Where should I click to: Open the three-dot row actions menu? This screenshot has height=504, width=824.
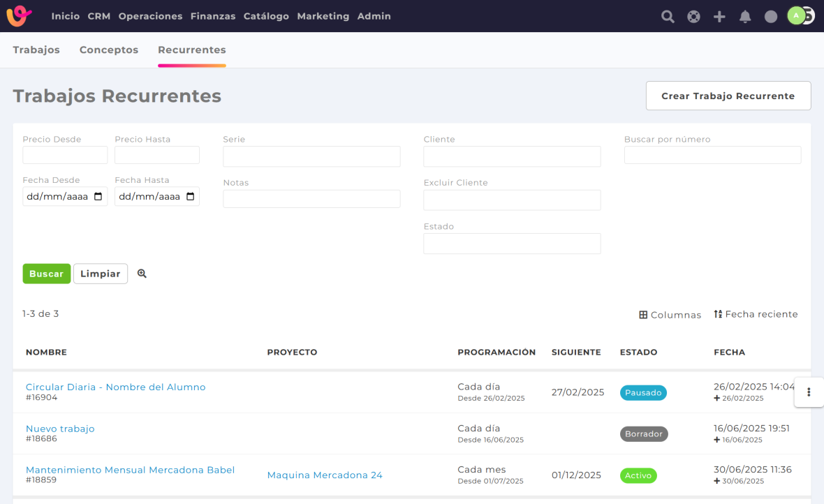(809, 392)
